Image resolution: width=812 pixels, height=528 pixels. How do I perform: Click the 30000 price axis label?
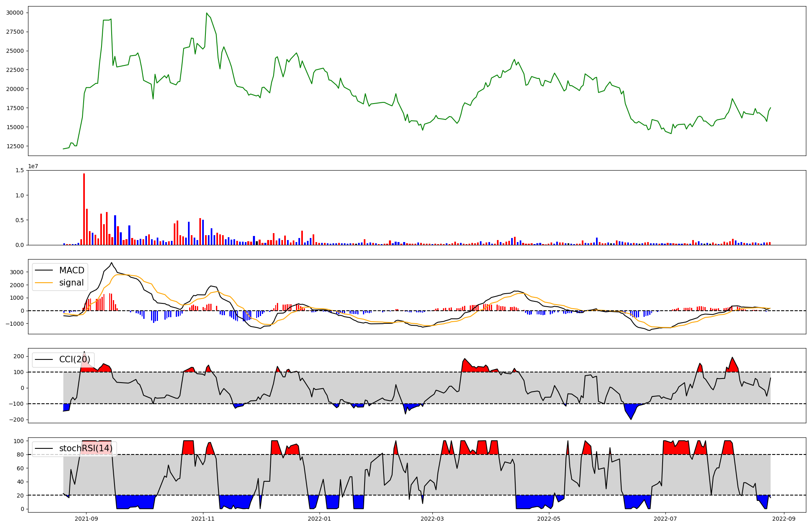(x=15, y=13)
